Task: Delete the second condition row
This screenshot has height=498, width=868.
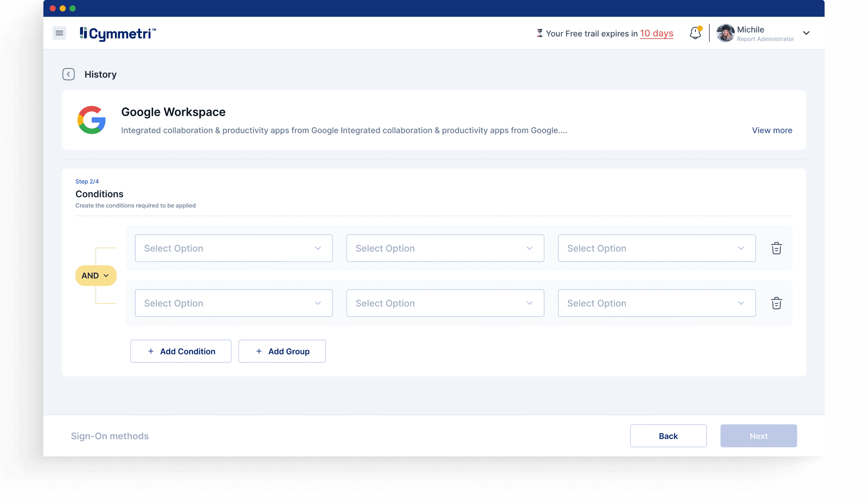Action: click(776, 303)
